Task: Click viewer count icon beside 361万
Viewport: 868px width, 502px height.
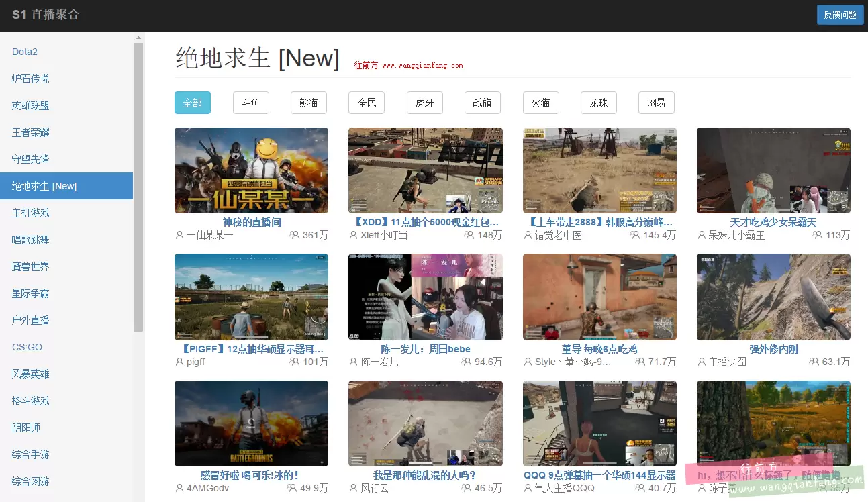Action: (295, 235)
